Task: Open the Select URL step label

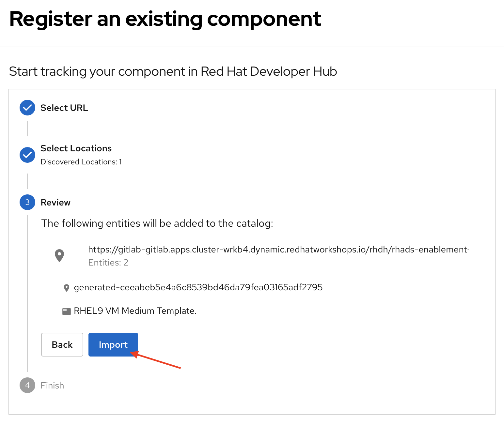Action: (x=64, y=108)
